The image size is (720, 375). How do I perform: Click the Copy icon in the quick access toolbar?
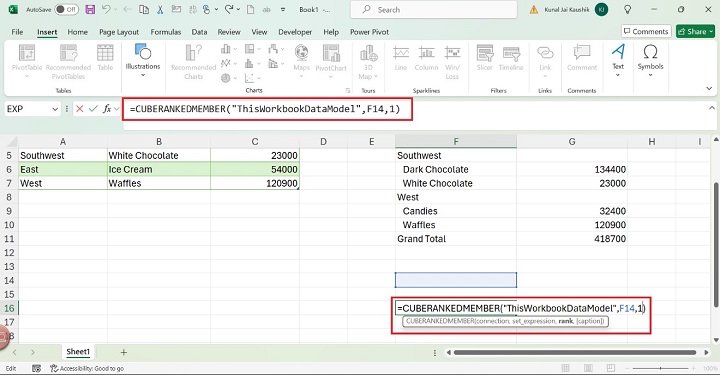pyautogui.click(x=144, y=9)
